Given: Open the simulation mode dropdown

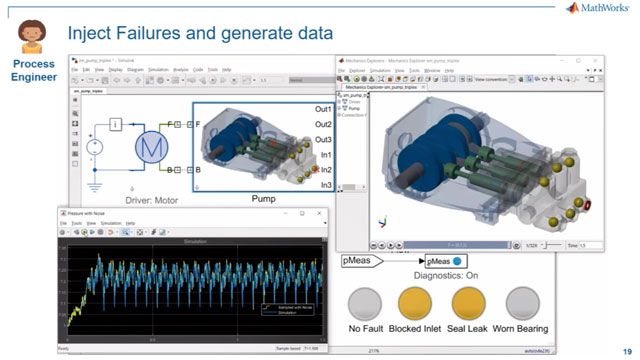Looking at the screenshot, I should point(312,80).
